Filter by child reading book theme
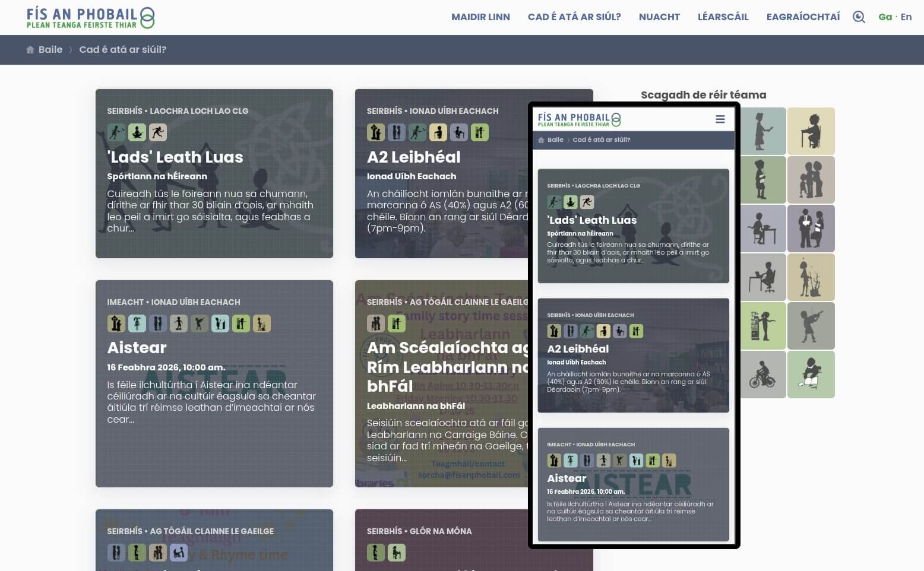Screen dimensions: 924x571 811,375
